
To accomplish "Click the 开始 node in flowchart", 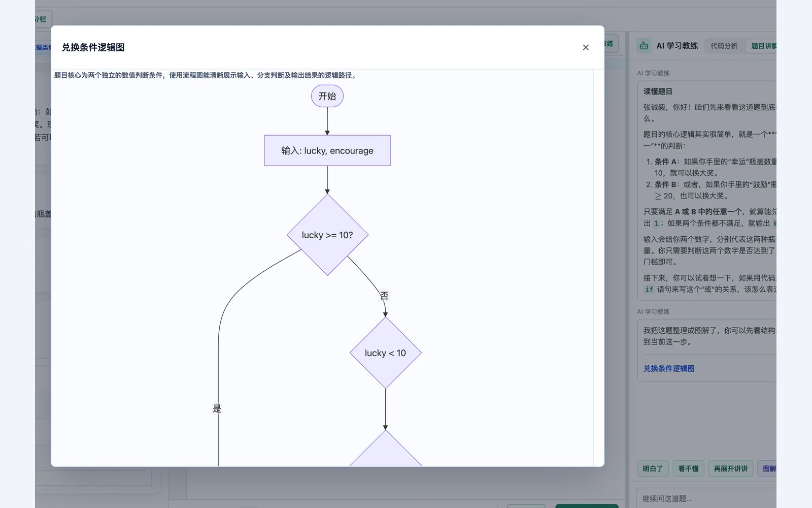I will (x=327, y=96).
